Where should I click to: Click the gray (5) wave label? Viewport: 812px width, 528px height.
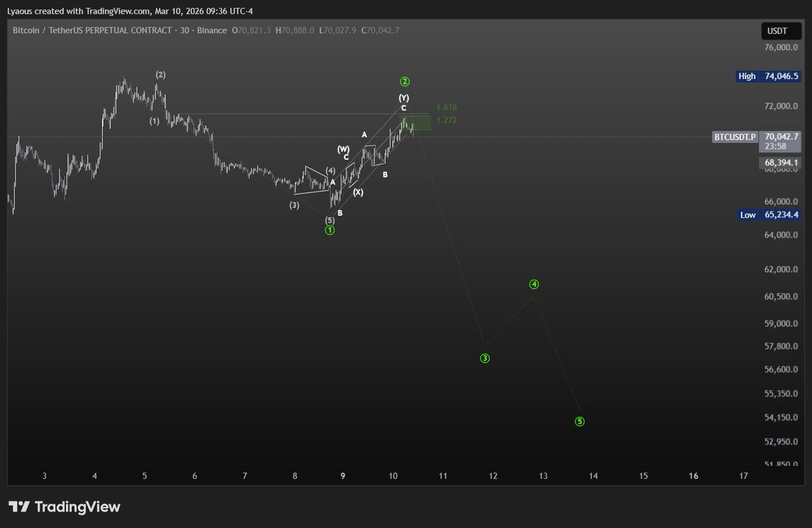(x=330, y=220)
